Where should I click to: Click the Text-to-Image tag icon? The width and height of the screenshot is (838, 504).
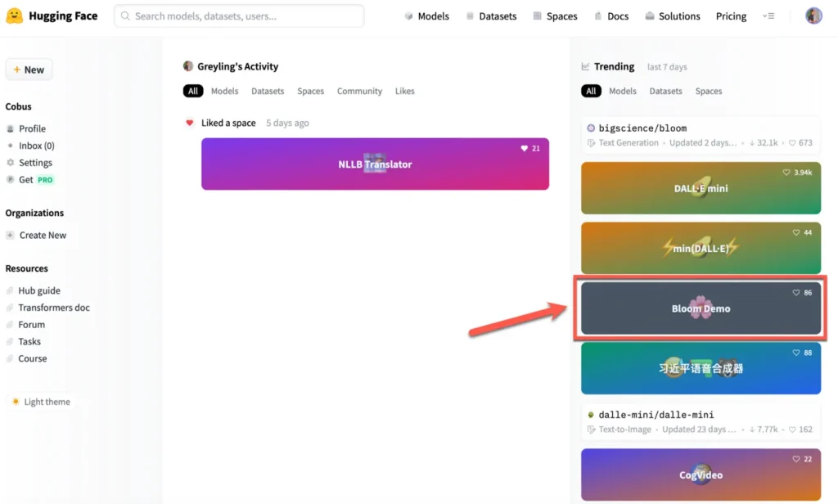tap(591, 430)
